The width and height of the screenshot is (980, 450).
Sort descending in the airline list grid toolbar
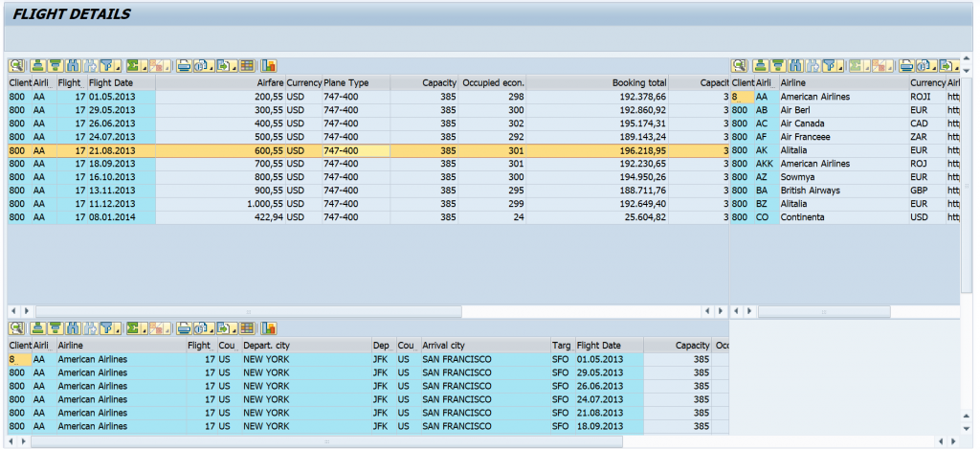click(778, 66)
